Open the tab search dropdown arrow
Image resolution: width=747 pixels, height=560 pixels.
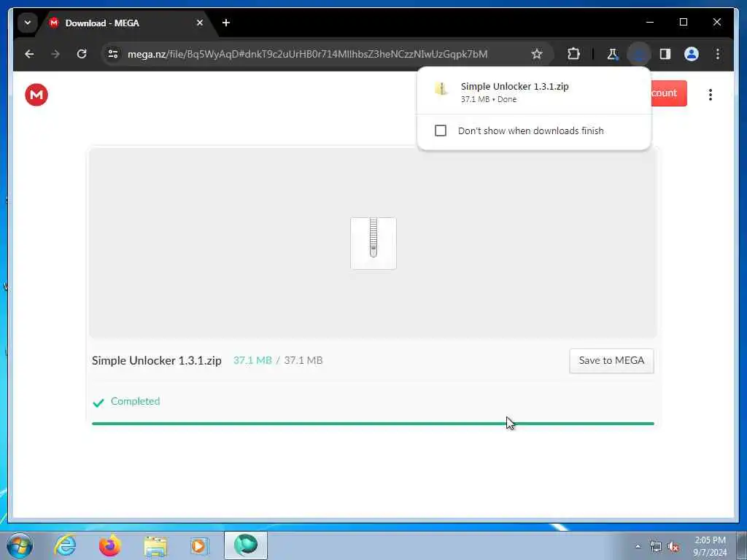coord(28,23)
